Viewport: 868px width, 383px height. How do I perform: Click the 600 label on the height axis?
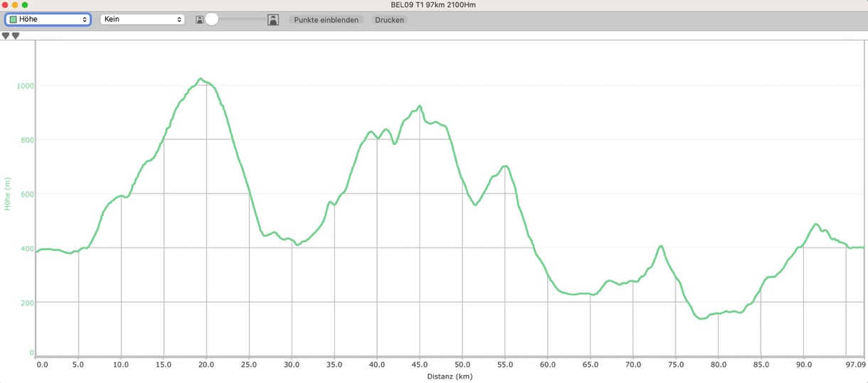[27, 194]
